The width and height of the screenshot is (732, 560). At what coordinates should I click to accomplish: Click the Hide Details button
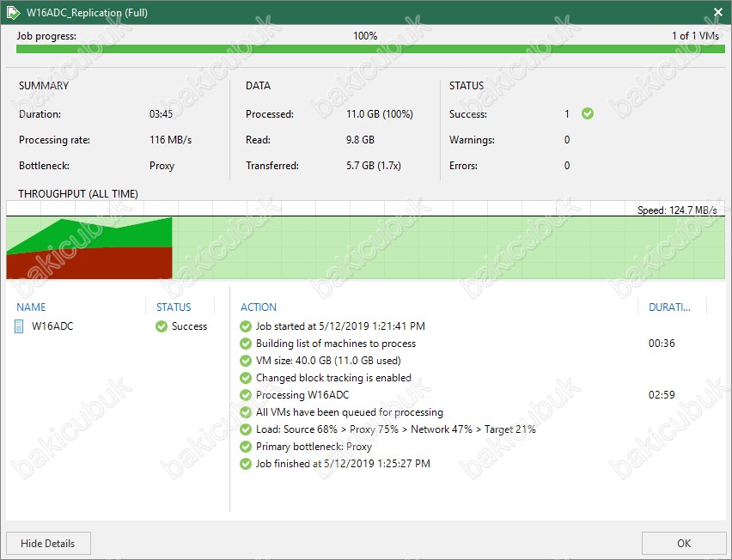click(x=48, y=543)
